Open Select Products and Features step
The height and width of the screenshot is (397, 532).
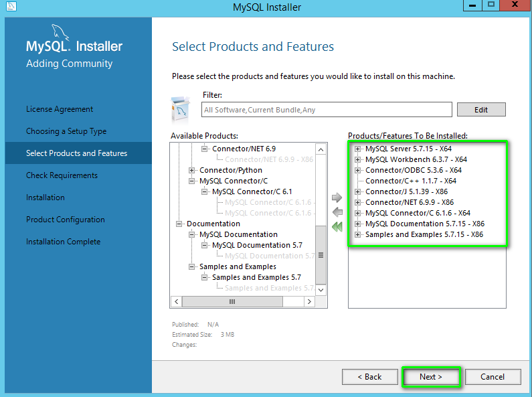coord(77,153)
